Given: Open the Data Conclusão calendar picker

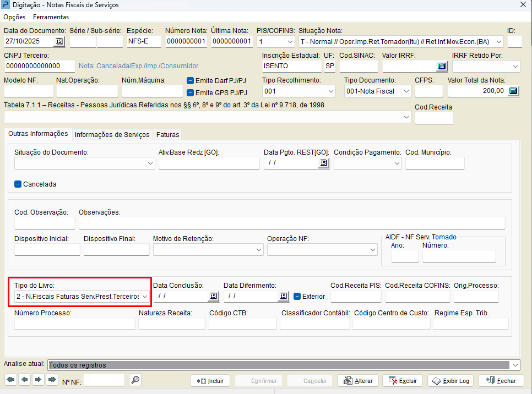Looking at the screenshot, I should tap(213, 296).
